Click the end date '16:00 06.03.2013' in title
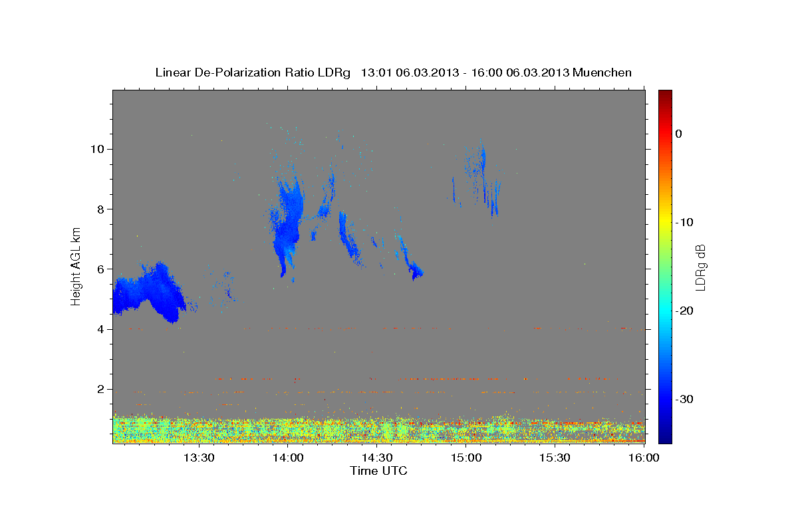 tap(520, 72)
